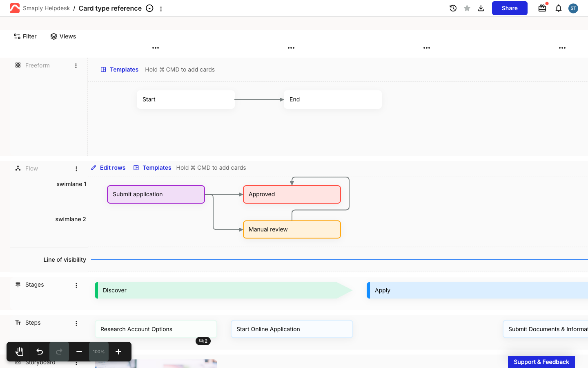Open the Freeform lane options menu
Viewport: 588px width, 368px height.
(x=76, y=66)
